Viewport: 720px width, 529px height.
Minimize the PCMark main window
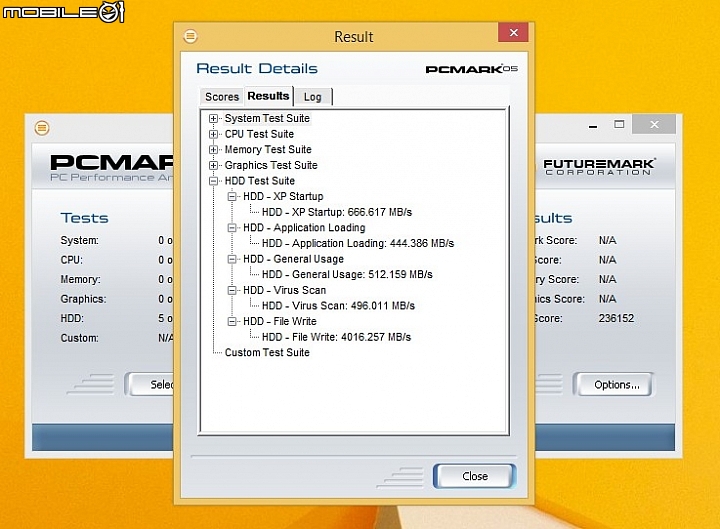(593, 125)
